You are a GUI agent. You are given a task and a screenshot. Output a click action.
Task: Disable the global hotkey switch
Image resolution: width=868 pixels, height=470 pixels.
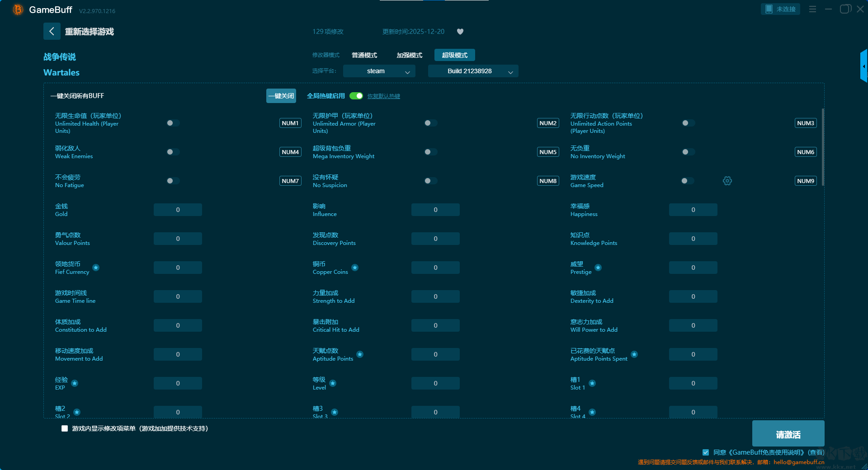coord(356,96)
